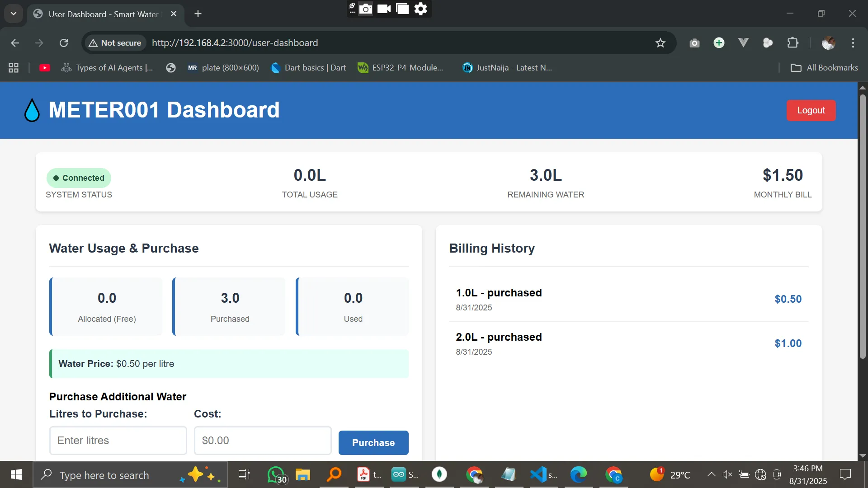Viewport: 868px width, 488px height.
Task: Select the User Dashboard tab
Action: tap(104, 14)
